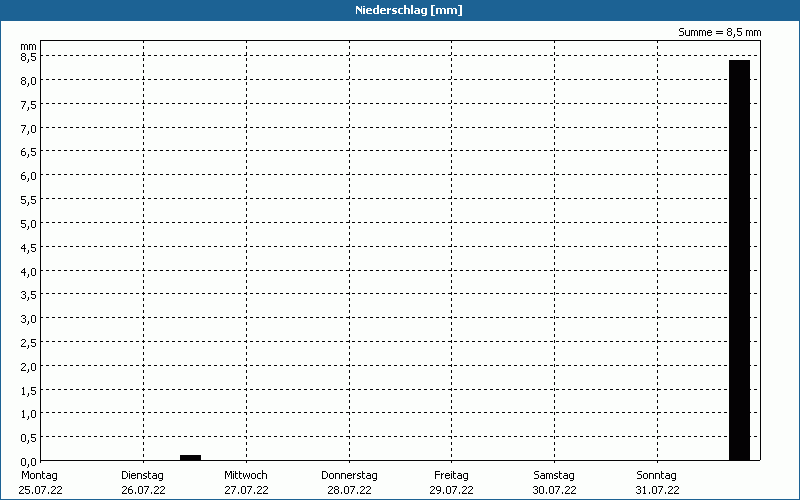Select the date 28.07.22

tap(349, 490)
